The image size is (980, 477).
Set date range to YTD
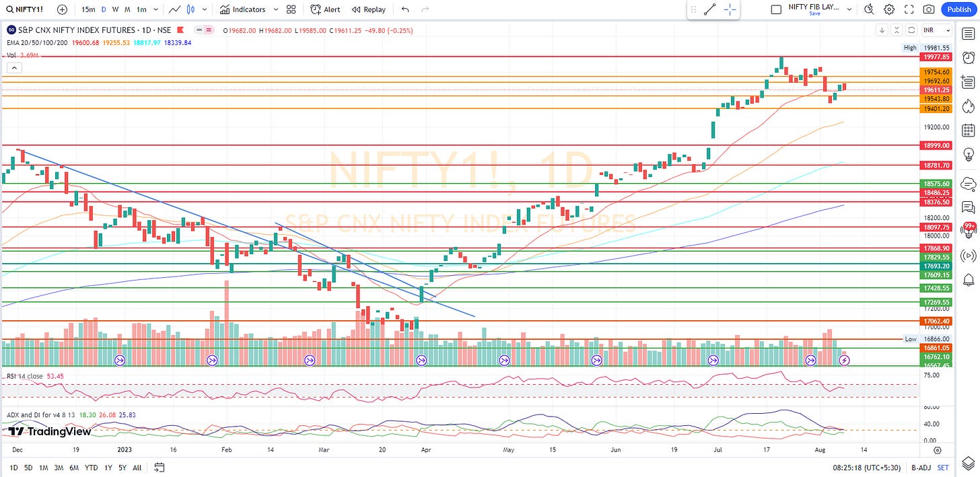92,467
